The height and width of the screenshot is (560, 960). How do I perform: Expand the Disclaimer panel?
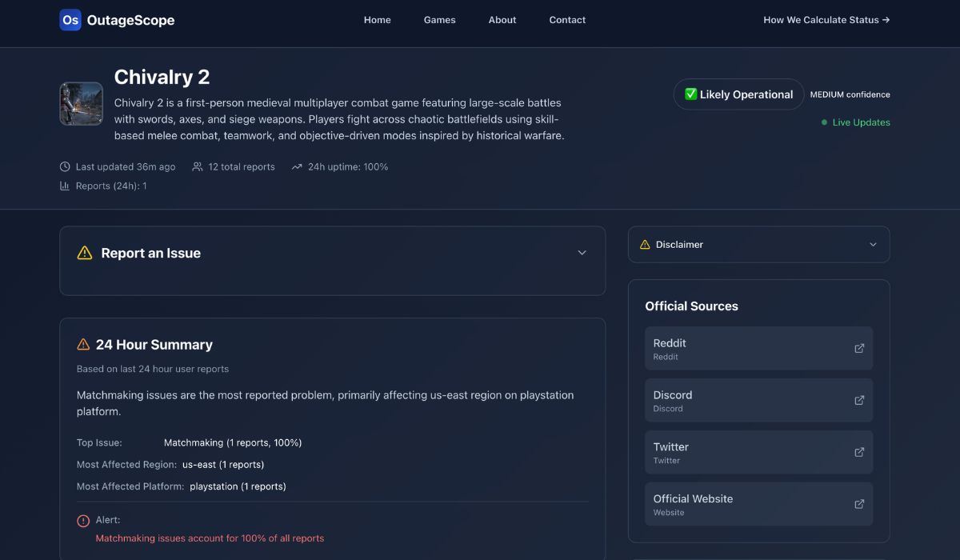[873, 244]
